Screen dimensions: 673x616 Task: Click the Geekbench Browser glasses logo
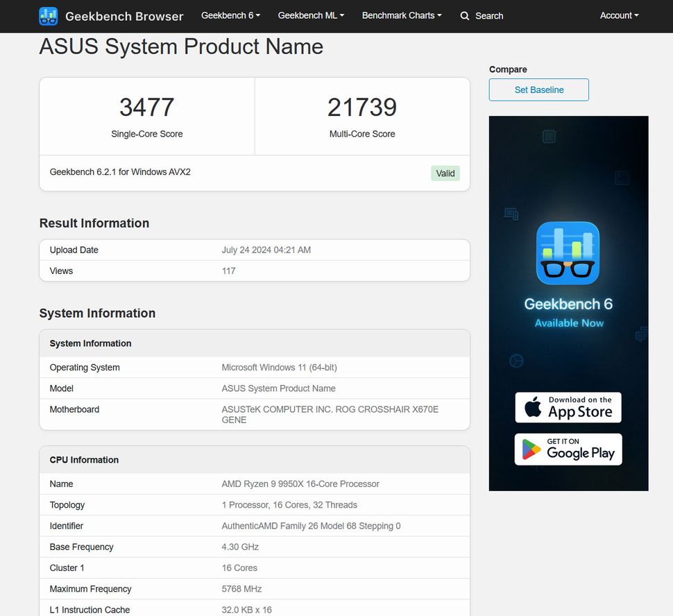coord(48,15)
